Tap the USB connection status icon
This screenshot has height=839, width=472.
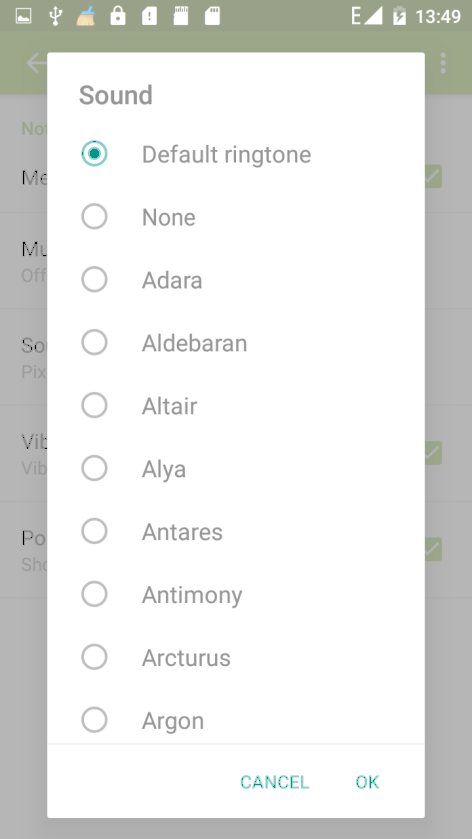click(55, 16)
